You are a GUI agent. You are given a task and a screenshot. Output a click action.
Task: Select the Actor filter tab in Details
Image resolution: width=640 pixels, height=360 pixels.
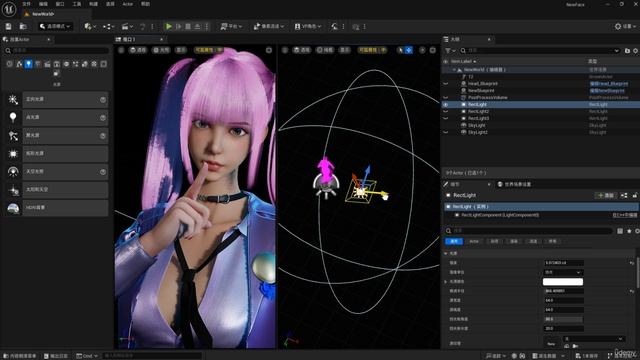[x=474, y=242]
